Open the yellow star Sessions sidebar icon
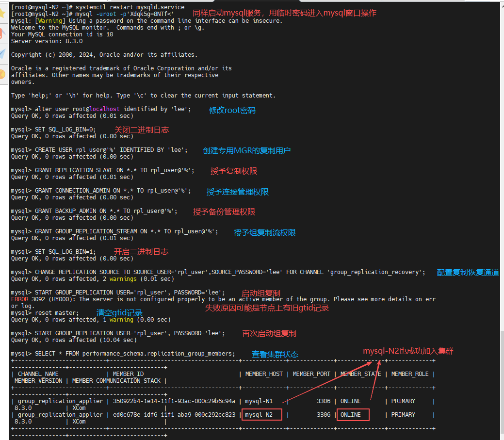504x440 pixels. click(x=2, y=13)
